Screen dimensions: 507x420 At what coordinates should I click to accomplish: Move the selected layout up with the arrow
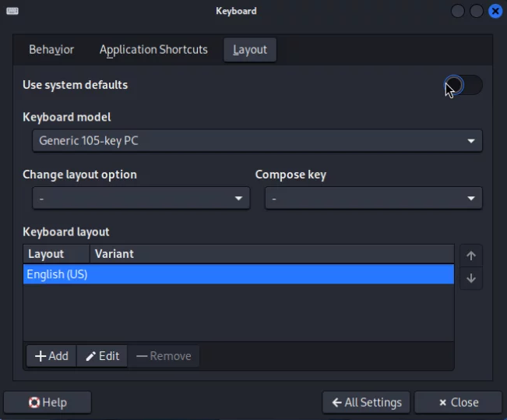(470, 256)
